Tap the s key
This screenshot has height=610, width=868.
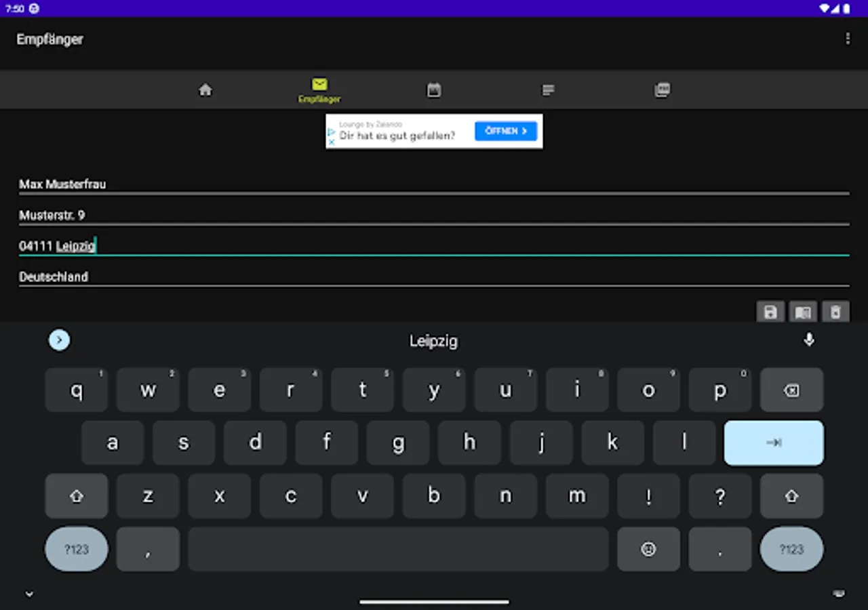click(x=184, y=443)
